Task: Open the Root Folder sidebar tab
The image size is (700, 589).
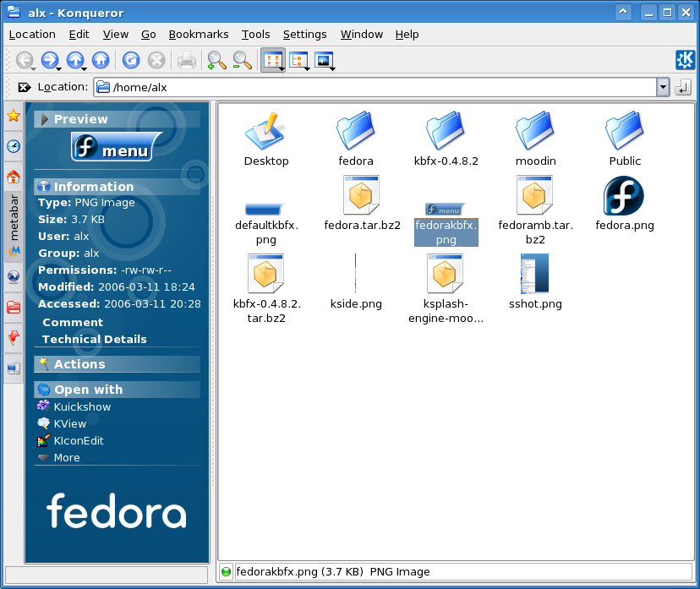Action: pyautogui.click(x=14, y=307)
